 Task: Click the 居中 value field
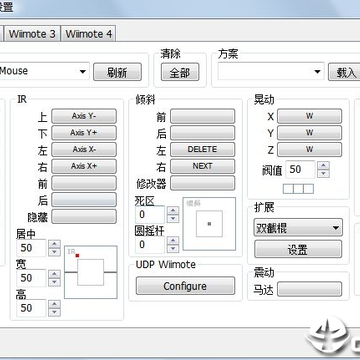point(31,248)
